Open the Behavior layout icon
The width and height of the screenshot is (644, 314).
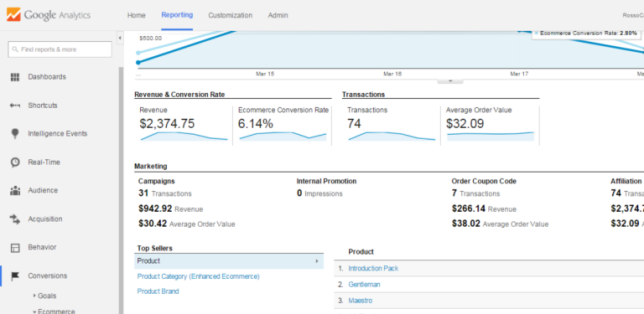(15, 248)
